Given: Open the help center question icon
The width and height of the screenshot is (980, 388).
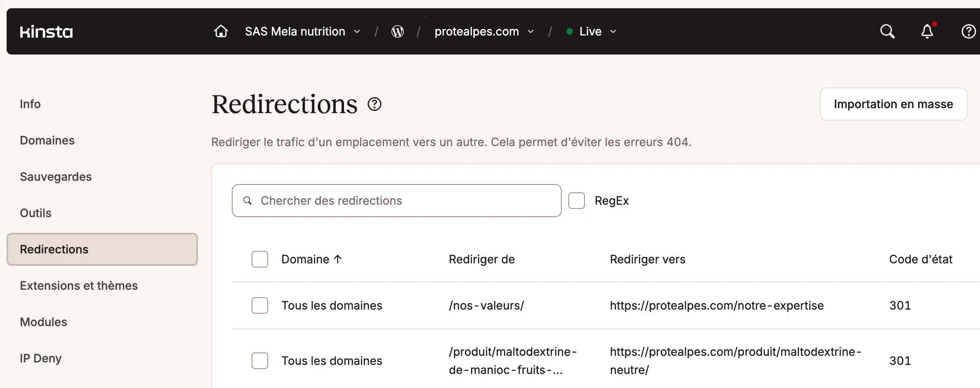Looking at the screenshot, I should [x=968, y=31].
